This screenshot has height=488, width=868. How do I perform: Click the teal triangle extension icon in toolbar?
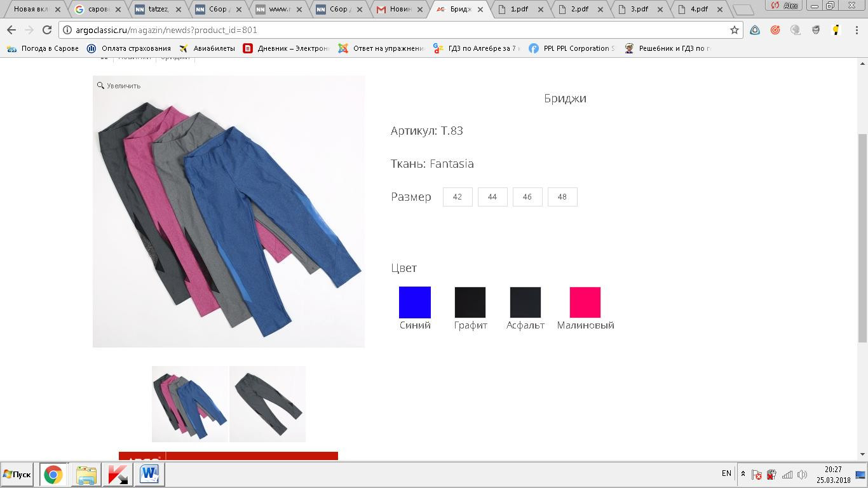(x=755, y=30)
